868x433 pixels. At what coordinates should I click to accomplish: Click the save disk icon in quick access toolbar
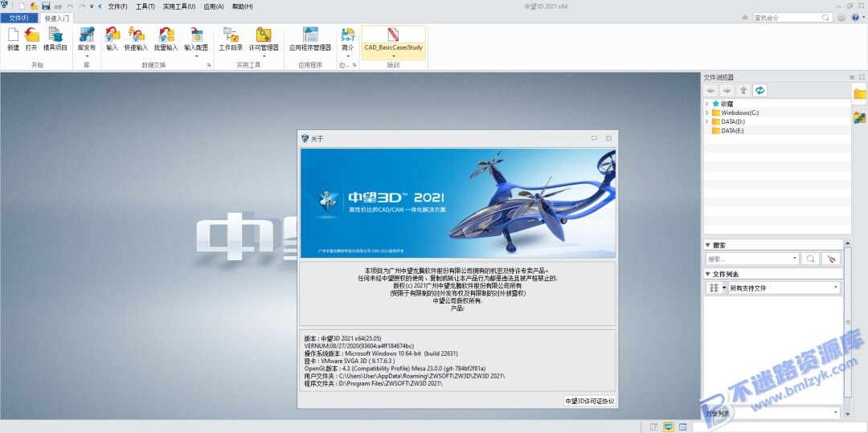pos(46,6)
